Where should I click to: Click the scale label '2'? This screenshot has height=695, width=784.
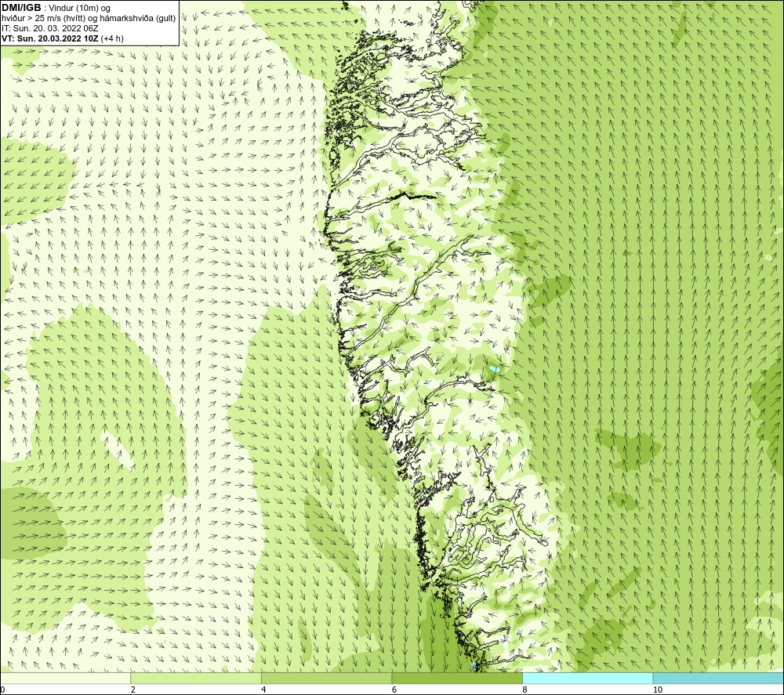coord(133,690)
